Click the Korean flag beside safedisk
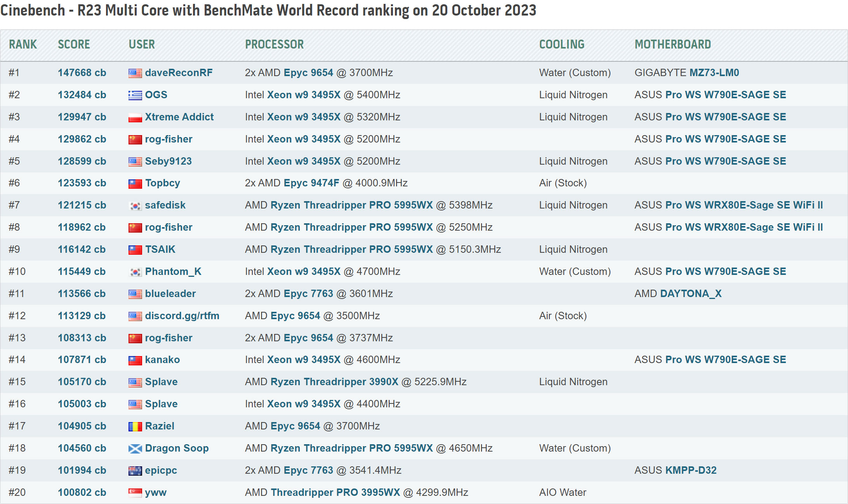This screenshot has height=504, width=848. [x=135, y=205]
